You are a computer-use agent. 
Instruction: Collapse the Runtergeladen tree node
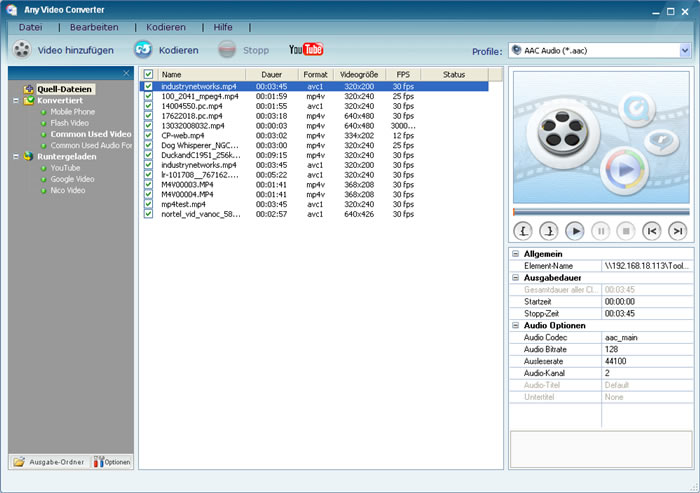point(16,157)
